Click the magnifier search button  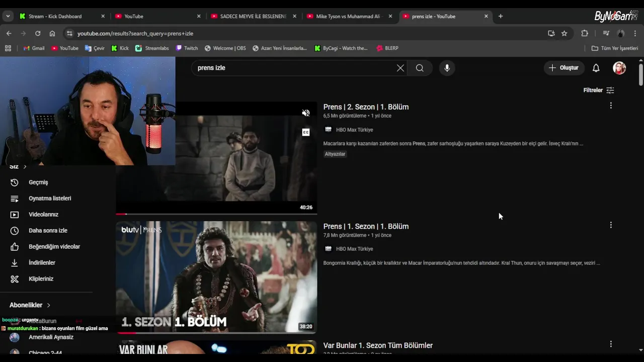(420, 68)
